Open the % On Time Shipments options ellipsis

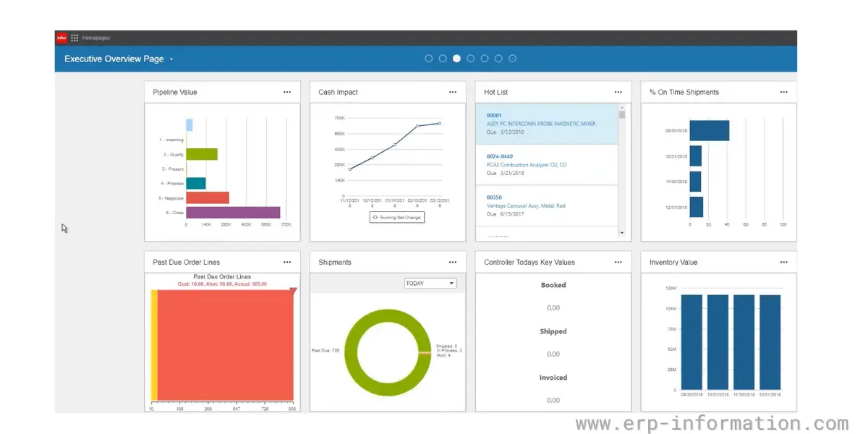783,92
